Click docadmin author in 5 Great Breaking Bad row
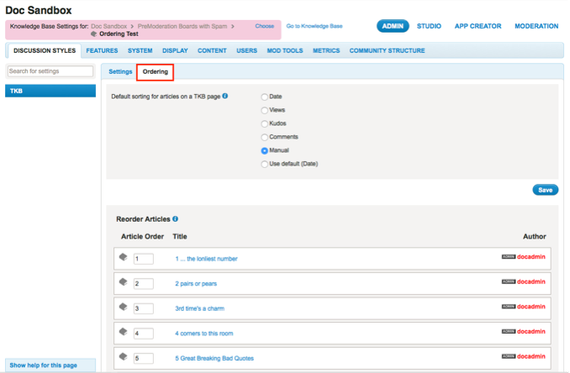Viewport: 570px width, 373px height. tap(531, 356)
